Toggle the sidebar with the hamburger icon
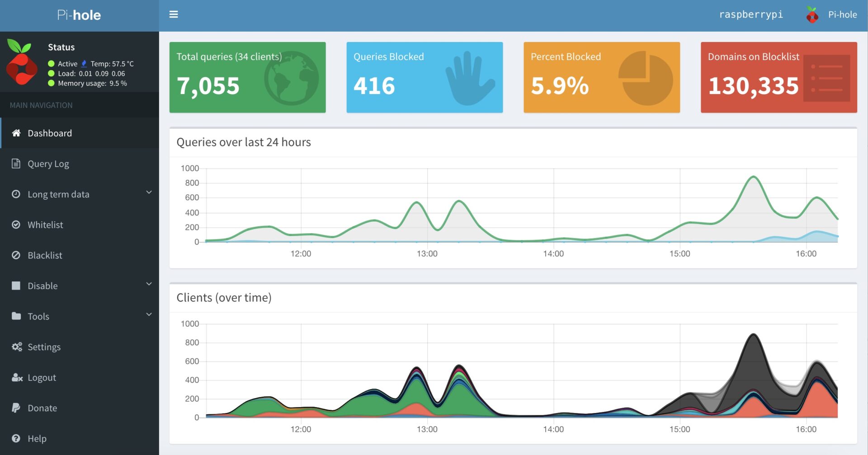This screenshot has width=868, height=455. (x=174, y=14)
